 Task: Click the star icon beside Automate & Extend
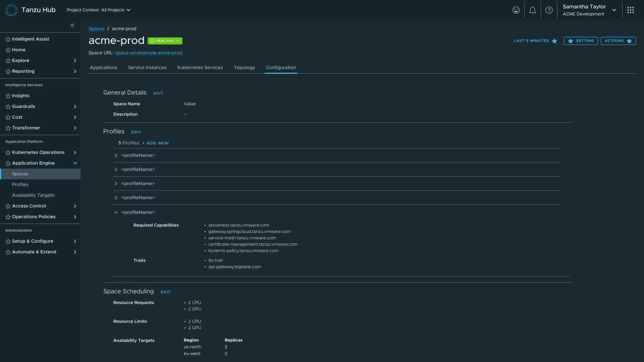[x=8, y=252]
